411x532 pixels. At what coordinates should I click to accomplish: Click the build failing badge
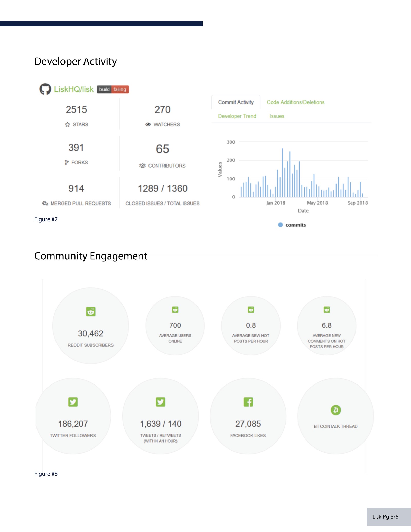pyautogui.click(x=113, y=89)
